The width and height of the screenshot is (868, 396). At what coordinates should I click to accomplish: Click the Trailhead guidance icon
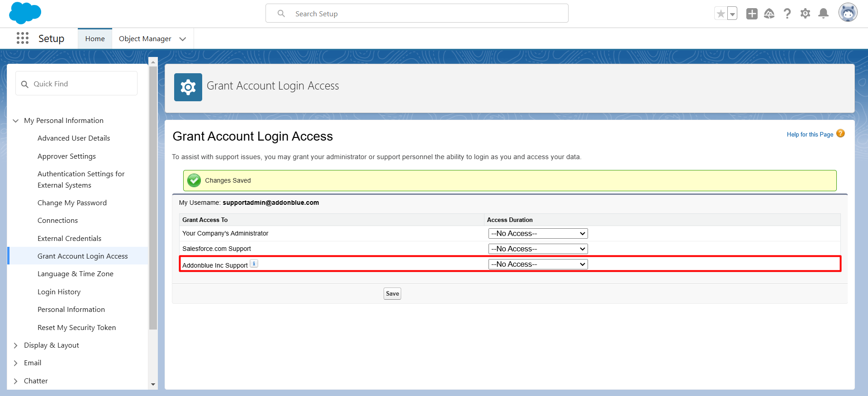[x=769, y=14]
